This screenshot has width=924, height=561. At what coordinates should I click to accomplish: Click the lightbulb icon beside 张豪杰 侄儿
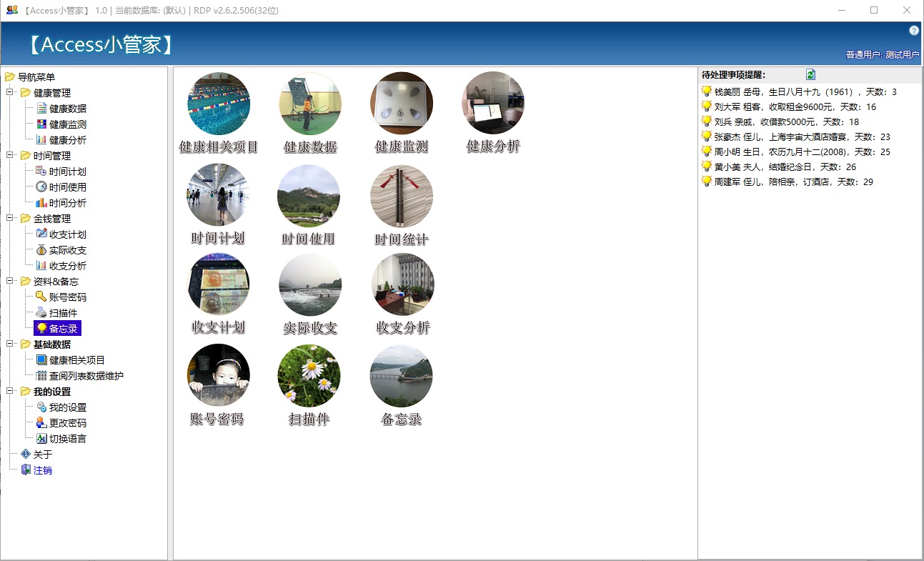click(x=707, y=136)
